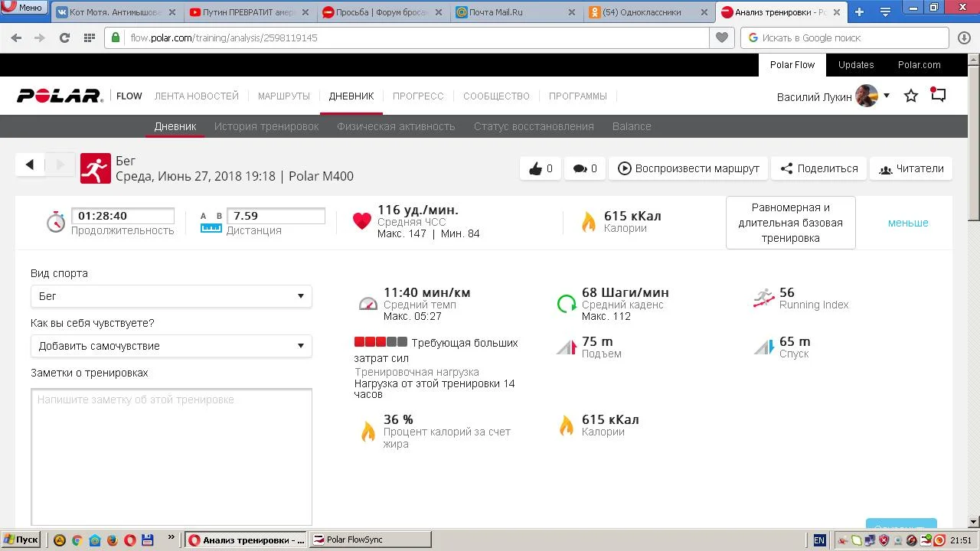
Task: Open notifications flag icon near profile
Action: (x=938, y=95)
